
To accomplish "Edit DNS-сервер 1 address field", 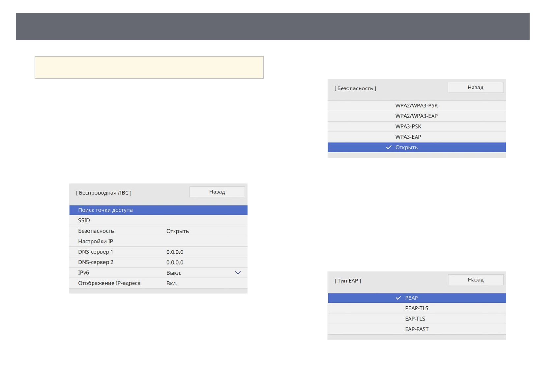I will point(175,252).
